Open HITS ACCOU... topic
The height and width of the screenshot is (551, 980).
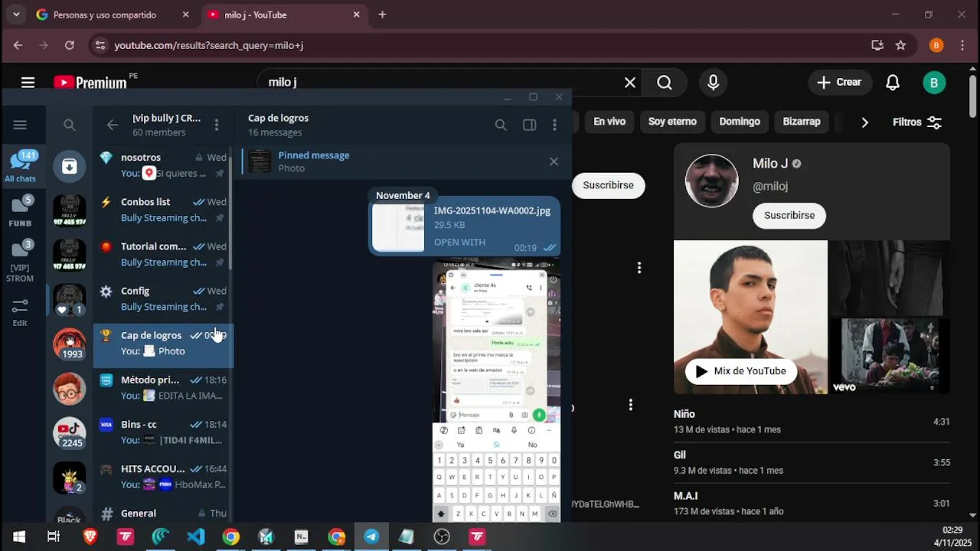(164, 476)
